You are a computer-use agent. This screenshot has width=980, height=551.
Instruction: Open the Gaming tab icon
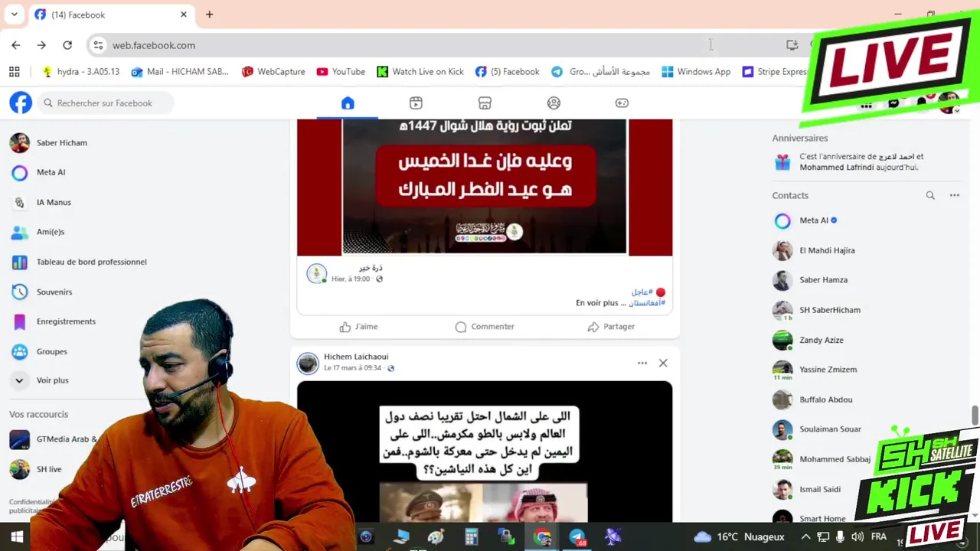[x=622, y=103]
